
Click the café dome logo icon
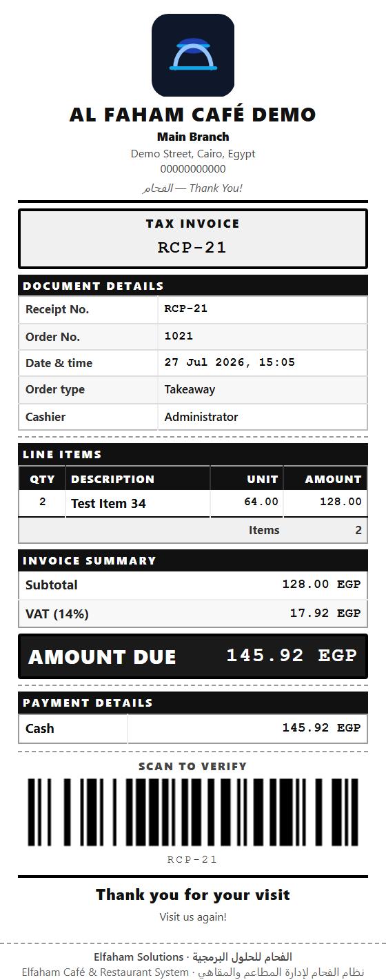(193, 55)
